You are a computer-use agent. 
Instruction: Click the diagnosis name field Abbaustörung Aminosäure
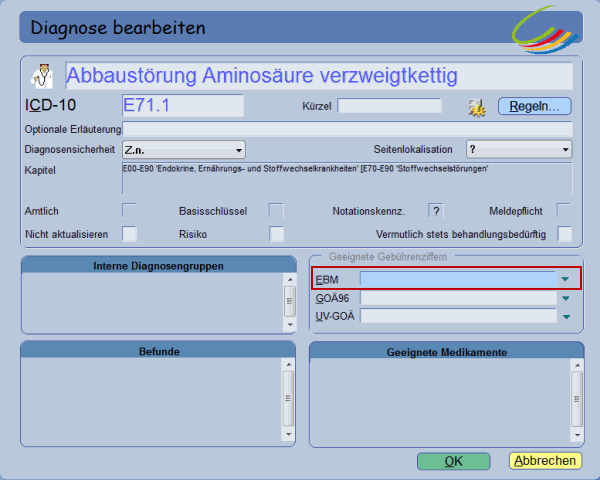[319, 76]
